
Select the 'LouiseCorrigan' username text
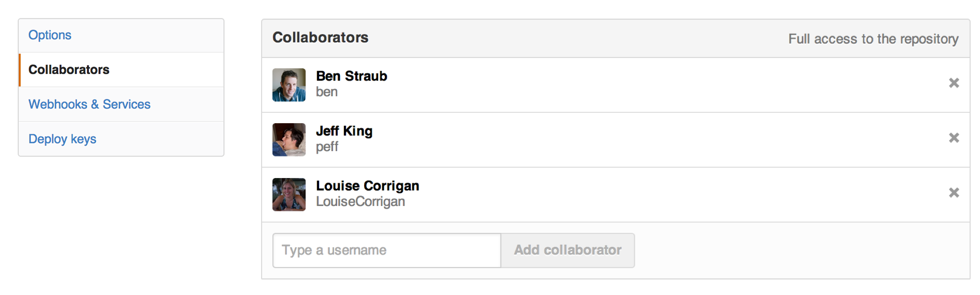point(361,201)
